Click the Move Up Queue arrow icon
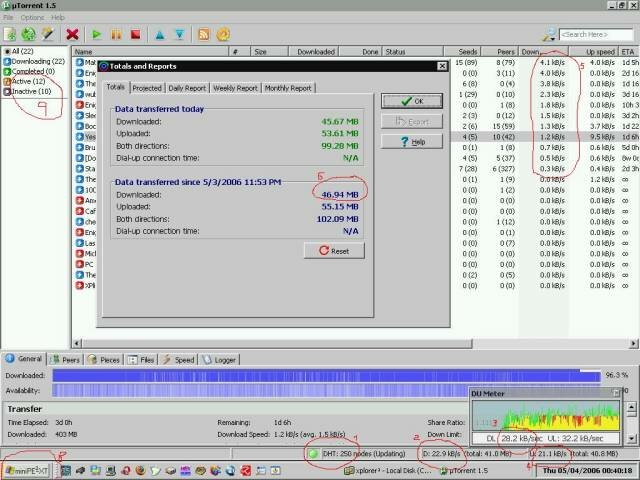The height and width of the screenshot is (480, 640). point(160,35)
